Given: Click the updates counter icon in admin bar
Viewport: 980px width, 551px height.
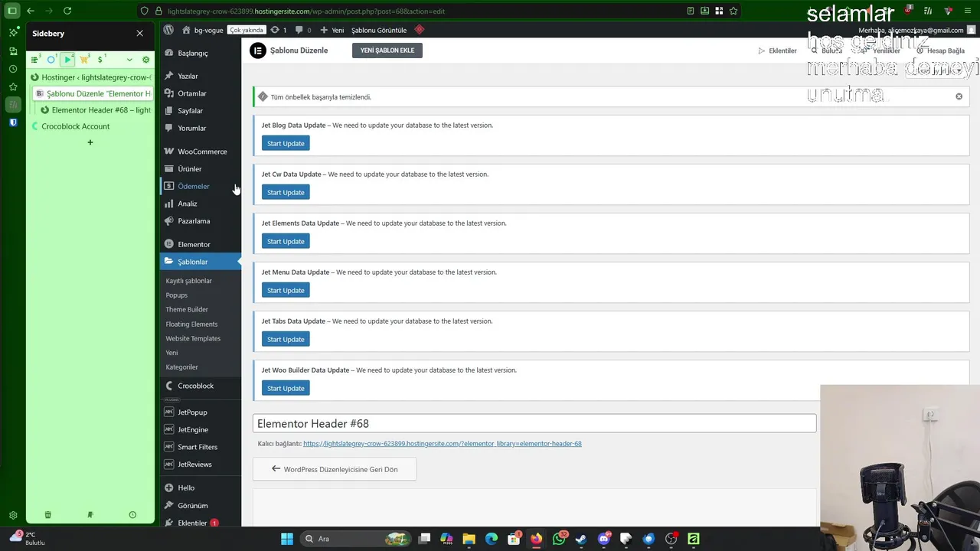Looking at the screenshot, I should tap(279, 30).
